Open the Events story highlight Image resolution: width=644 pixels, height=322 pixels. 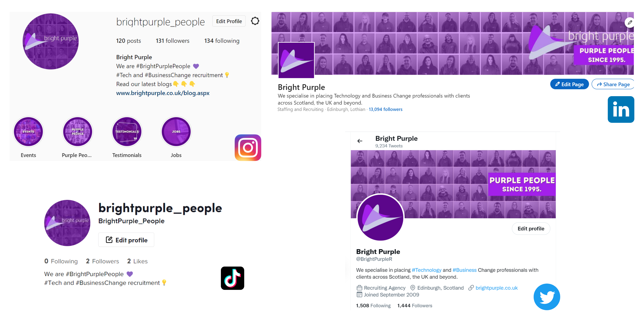(28, 132)
